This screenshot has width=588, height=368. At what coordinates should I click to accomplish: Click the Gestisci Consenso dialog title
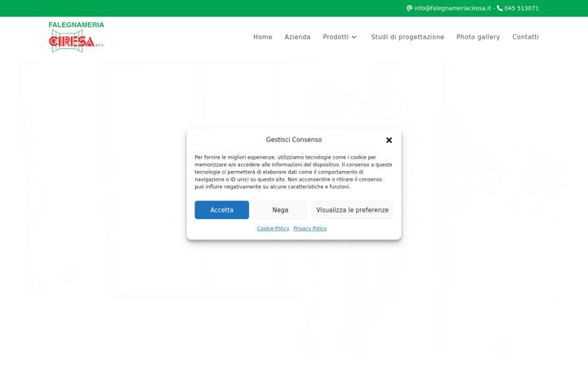point(294,140)
